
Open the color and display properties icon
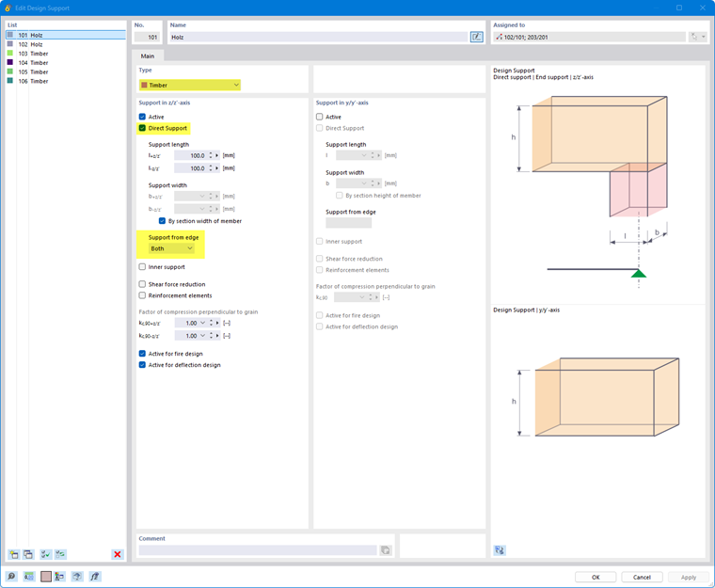59,577
